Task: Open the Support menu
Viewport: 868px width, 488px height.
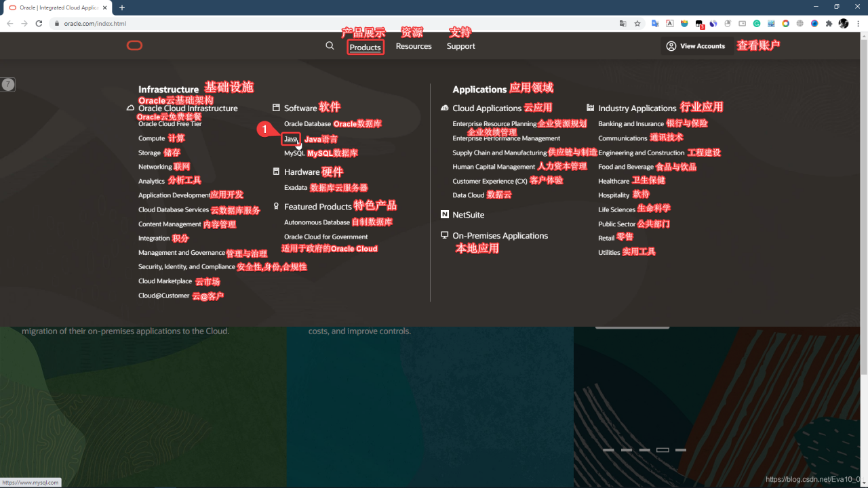Action: click(x=461, y=46)
